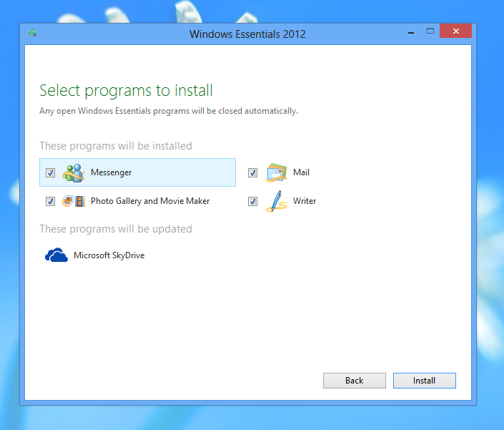This screenshot has width=504, height=430.
Task: Click the Writer pen icon
Action: (x=276, y=201)
